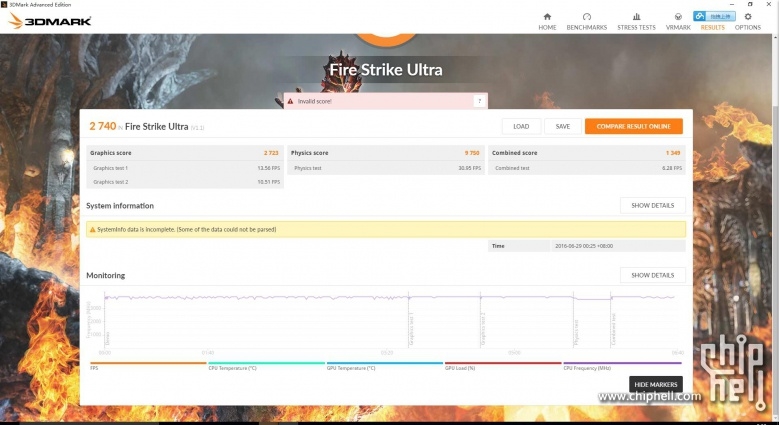The image size is (779, 425).
Task: Click the warning icon in Invalid score banner
Action: [x=290, y=101]
